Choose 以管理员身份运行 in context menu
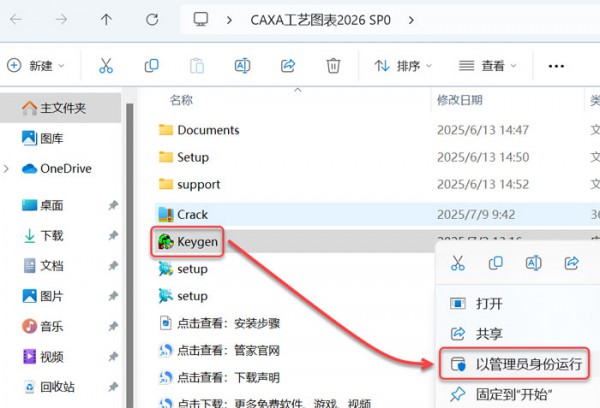 coord(515,364)
